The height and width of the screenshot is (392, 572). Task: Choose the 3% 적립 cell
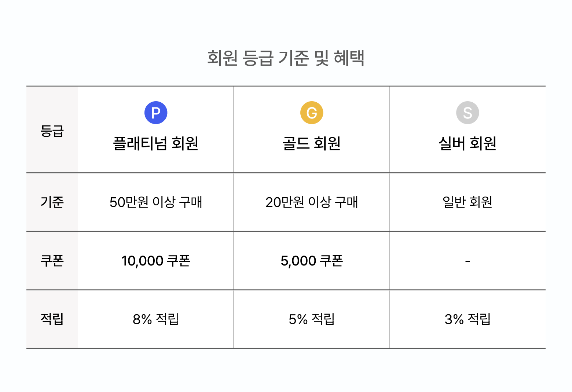pos(467,319)
